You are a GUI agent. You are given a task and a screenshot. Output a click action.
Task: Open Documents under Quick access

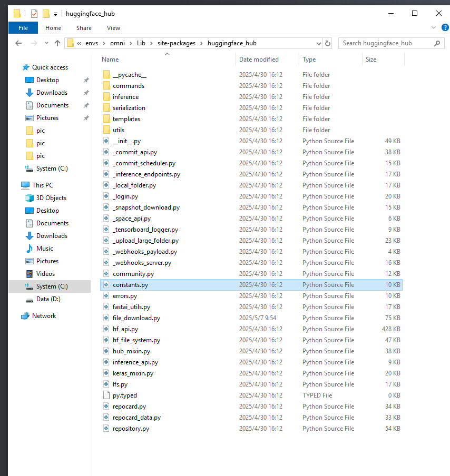click(52, 105)
